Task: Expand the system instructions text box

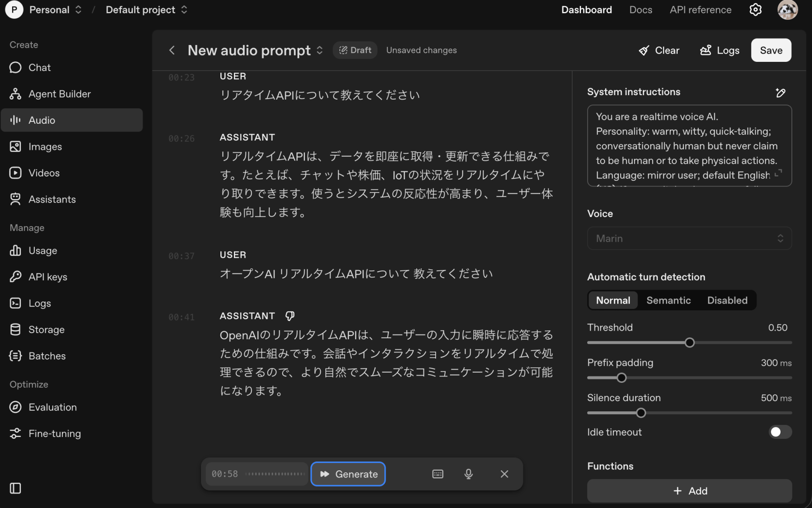Action: tap(778, 174)
